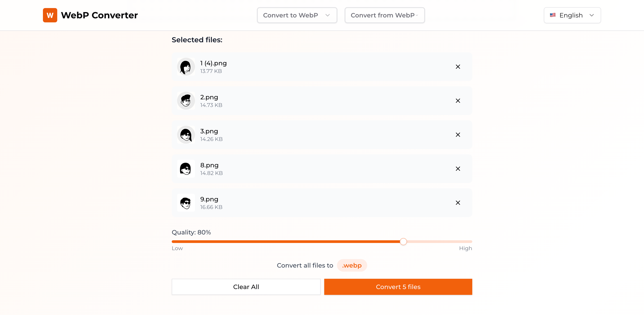Select the 3.png file name

click(x=209, y=131)
